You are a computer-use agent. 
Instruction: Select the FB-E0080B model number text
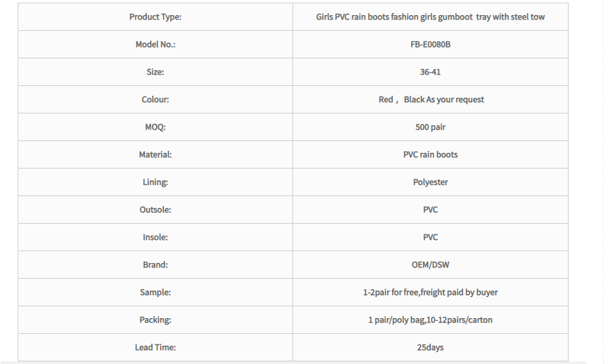pyautogui.click(x=430, y=45)
